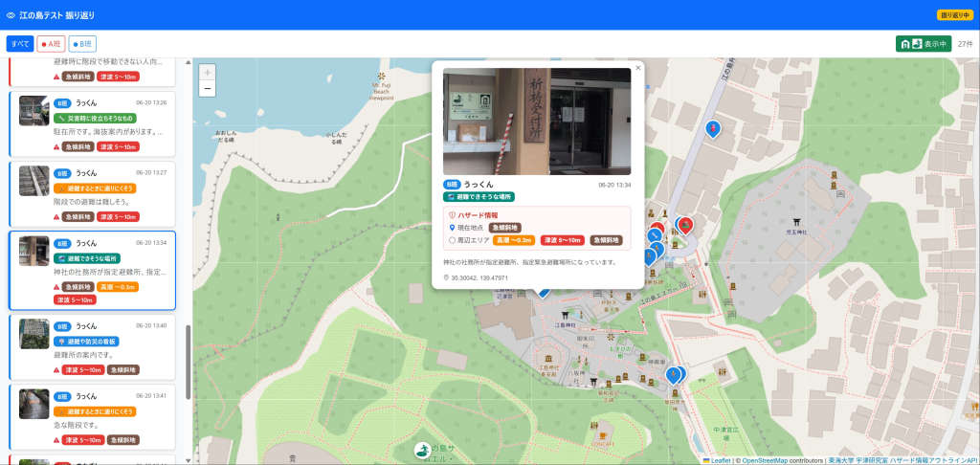980x465 pixels.
Task: Zoom out on the map
Action: pos(208,89)
